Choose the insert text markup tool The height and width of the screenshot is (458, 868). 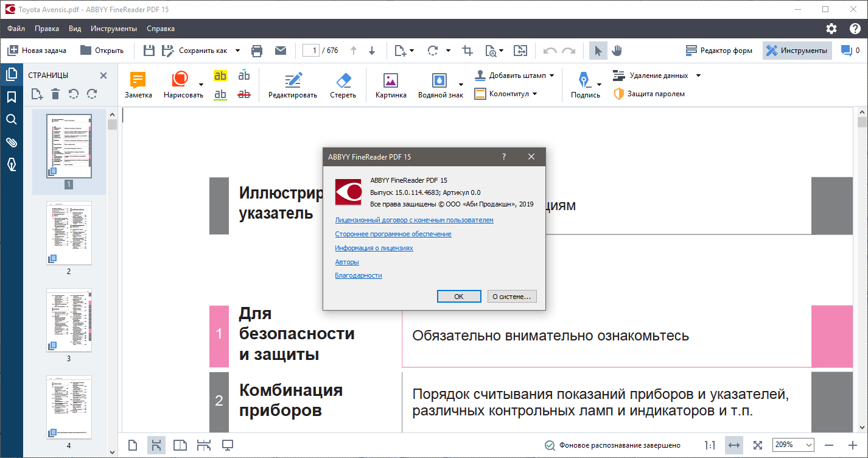244,76
